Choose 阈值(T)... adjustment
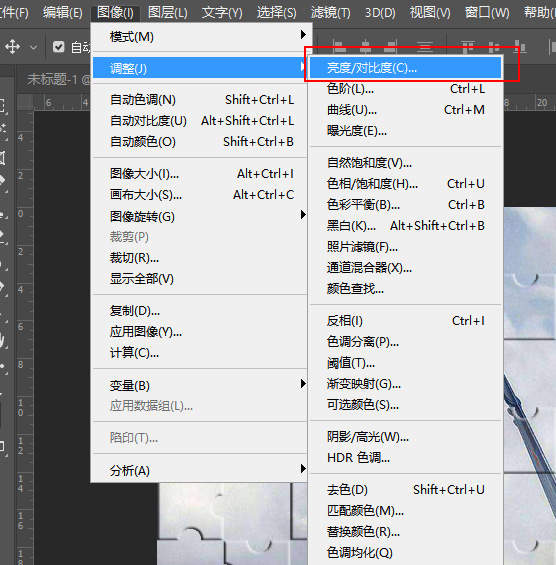 tap(406, 362)
